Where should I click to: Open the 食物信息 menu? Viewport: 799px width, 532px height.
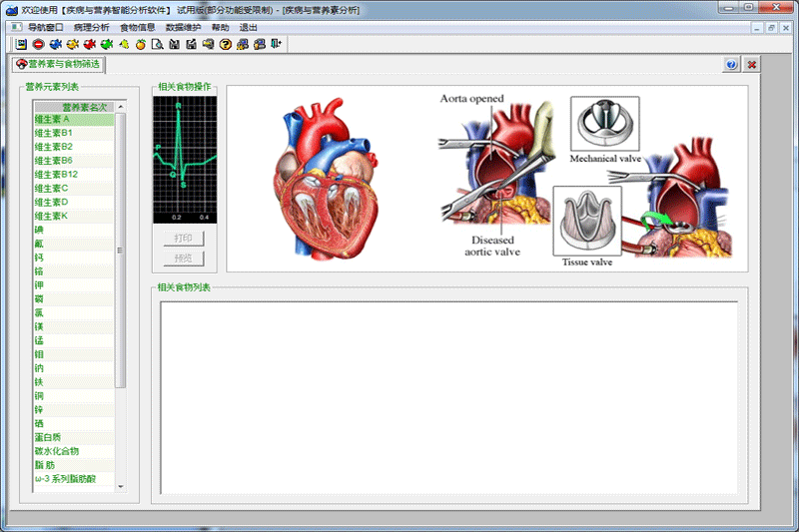138,27
